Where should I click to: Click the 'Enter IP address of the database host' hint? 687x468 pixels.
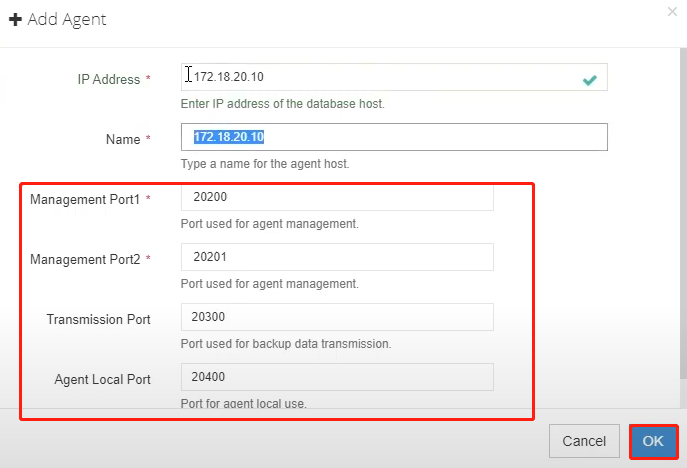tap(283, 104)
